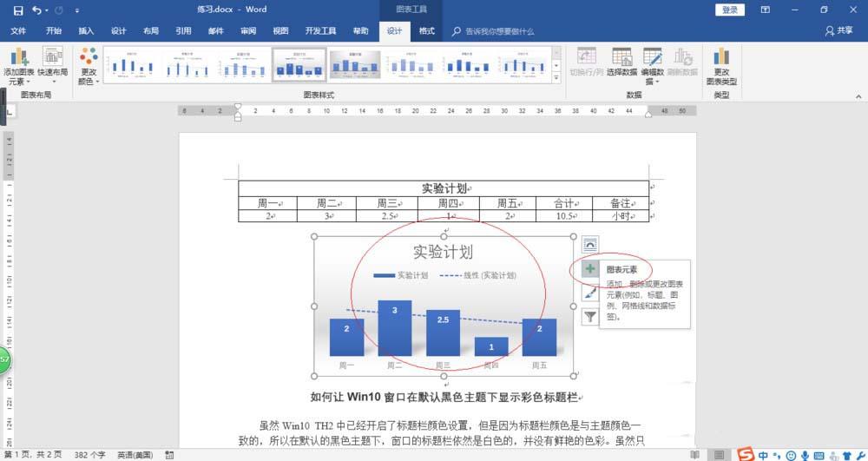This screenshot has width=868, height=461.
Task: Switch to Read Mode view icon
Action: (x=694, y=455)
